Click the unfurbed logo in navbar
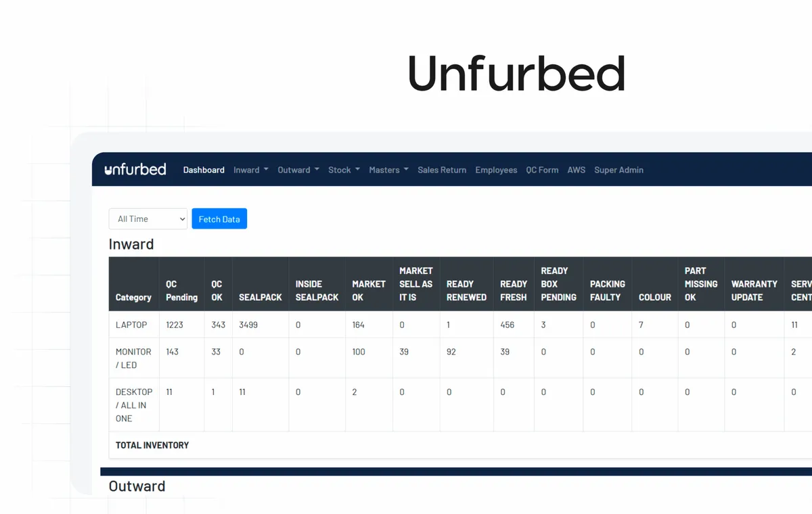 135,169
